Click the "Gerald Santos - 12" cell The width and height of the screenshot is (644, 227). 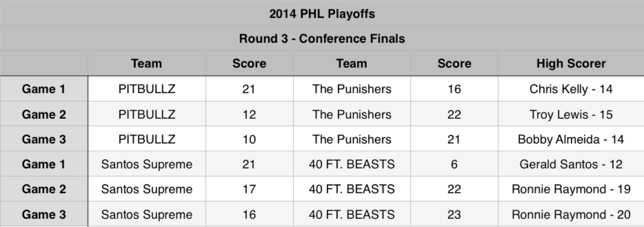click(x=571, y=164)
